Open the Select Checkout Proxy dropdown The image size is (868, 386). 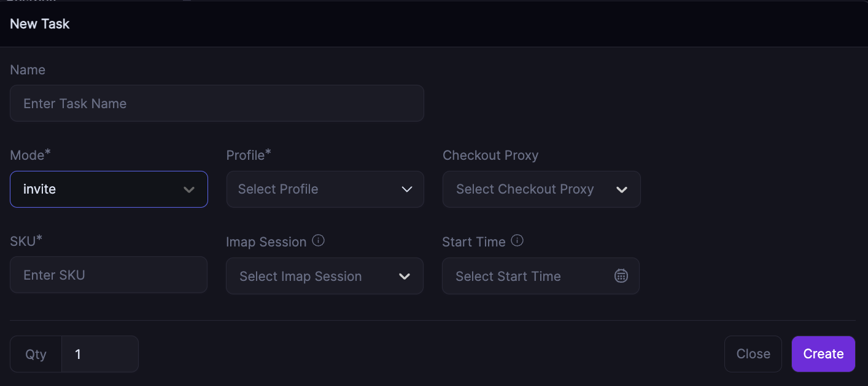[528, 189]
